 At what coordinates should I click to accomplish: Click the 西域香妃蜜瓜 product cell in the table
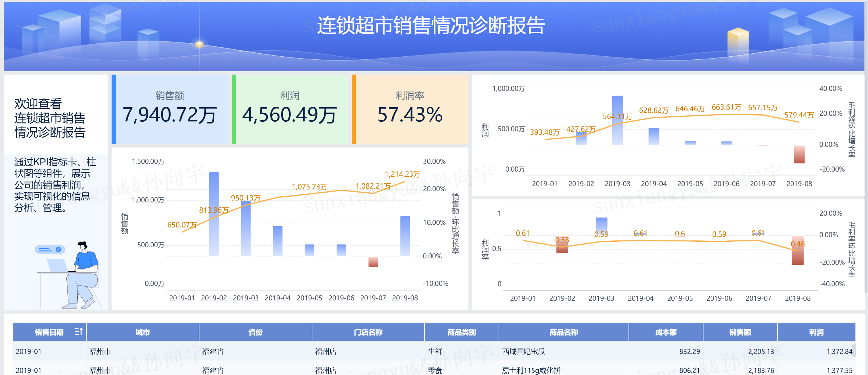click(523, 352)
